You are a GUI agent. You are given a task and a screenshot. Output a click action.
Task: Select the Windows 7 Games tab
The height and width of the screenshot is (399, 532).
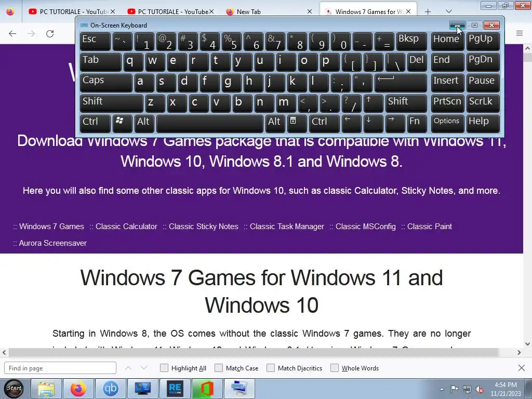click(368, 12)
